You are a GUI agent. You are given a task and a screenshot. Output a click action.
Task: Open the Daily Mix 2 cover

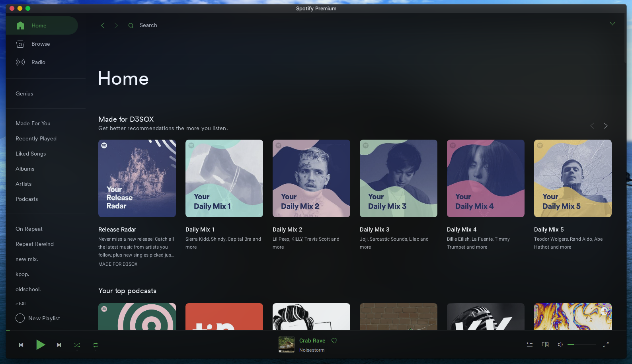click(x=311, y=178)
